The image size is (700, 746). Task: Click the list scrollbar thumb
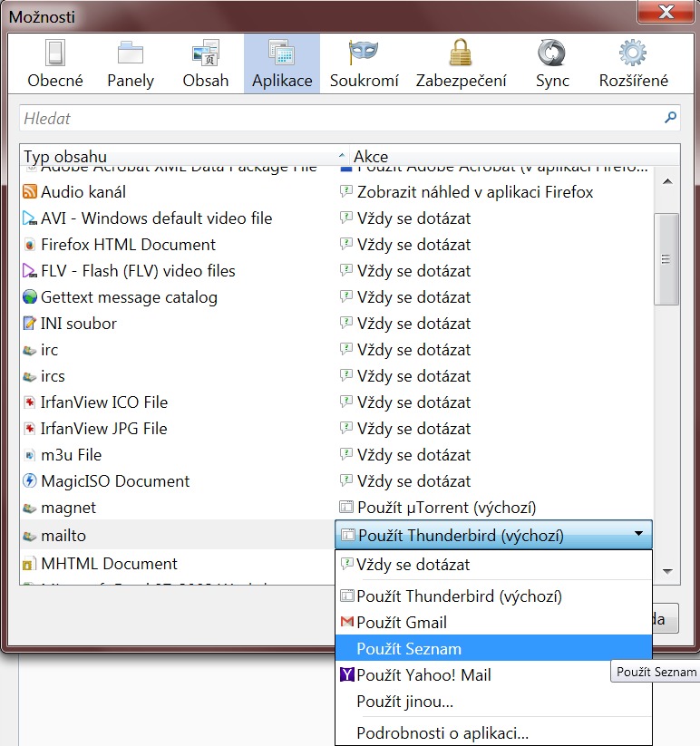666,259
